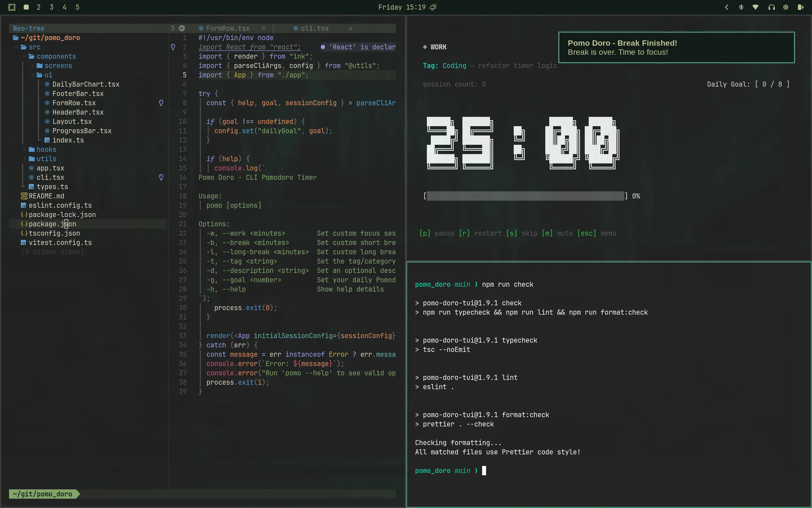Open the battery status icon
The image size is (812, 508).
tap(801, 7)
